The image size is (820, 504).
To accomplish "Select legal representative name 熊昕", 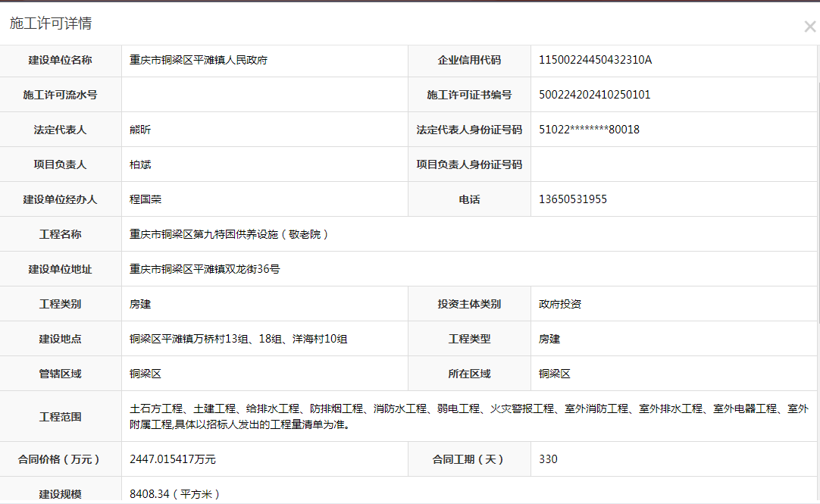I will [140, 130].
